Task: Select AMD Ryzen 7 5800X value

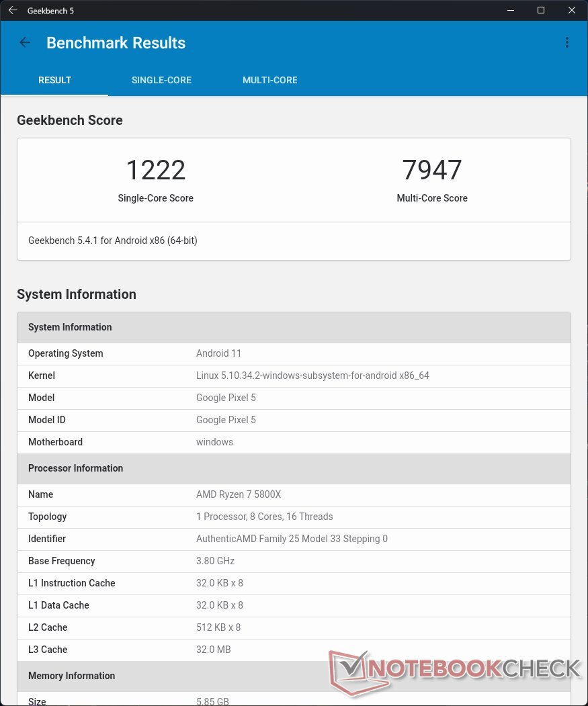Action: (239, 494)
